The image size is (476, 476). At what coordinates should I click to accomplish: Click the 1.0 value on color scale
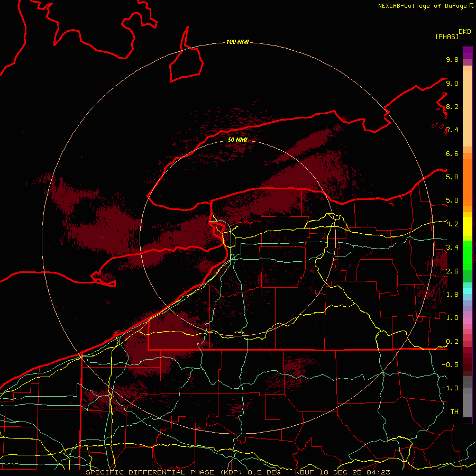tap(452, 318)
